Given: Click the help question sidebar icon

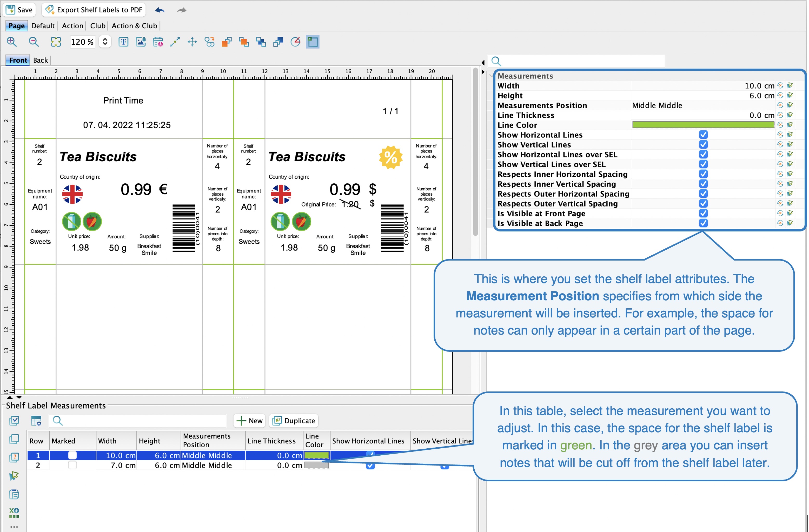Looking at the screenshot, I should coord(14,457).
